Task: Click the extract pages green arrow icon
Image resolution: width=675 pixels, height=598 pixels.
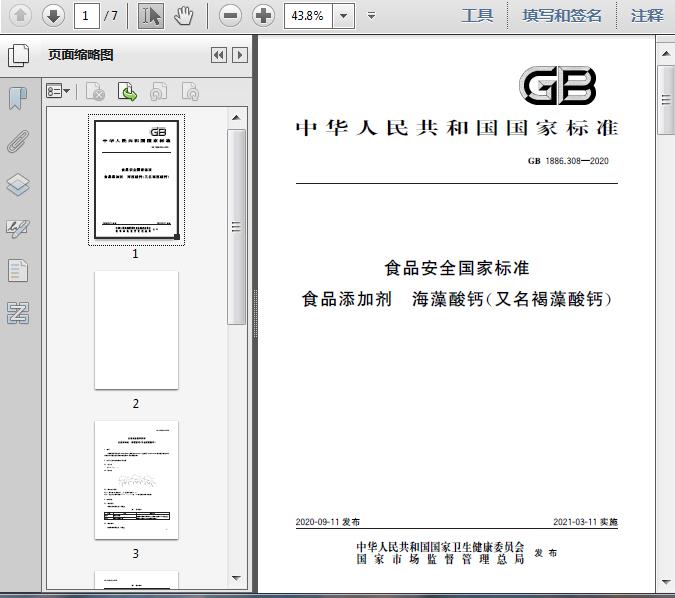Action: tap(127, 91)
